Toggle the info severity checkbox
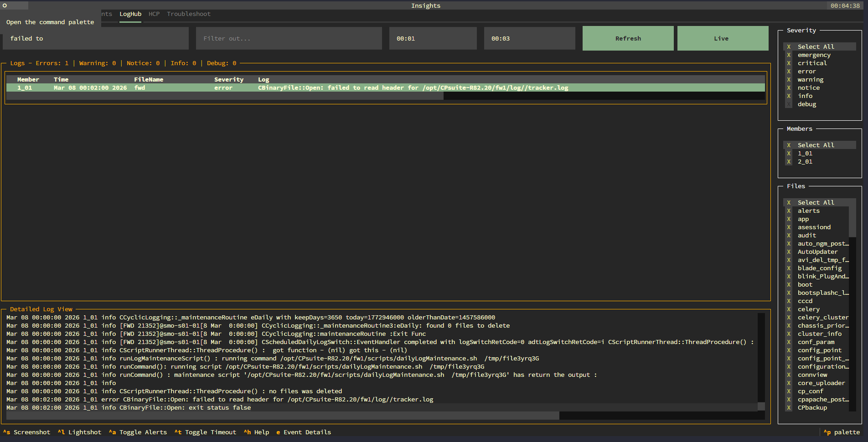 tap(789, 96)
